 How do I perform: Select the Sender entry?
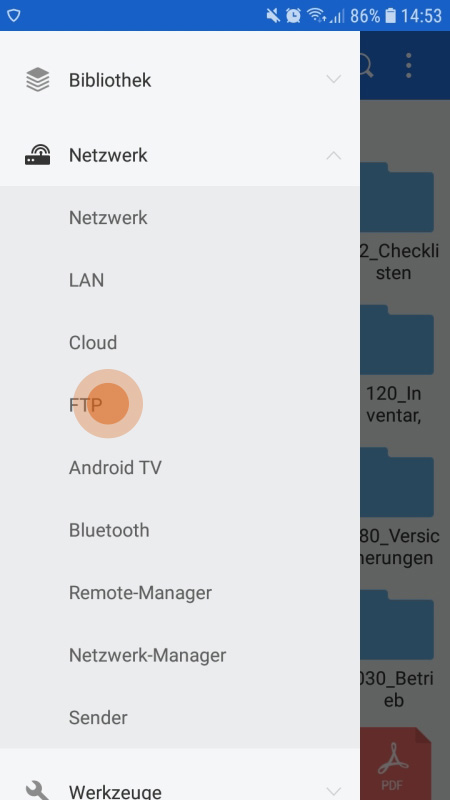click(x=180, y=717)
